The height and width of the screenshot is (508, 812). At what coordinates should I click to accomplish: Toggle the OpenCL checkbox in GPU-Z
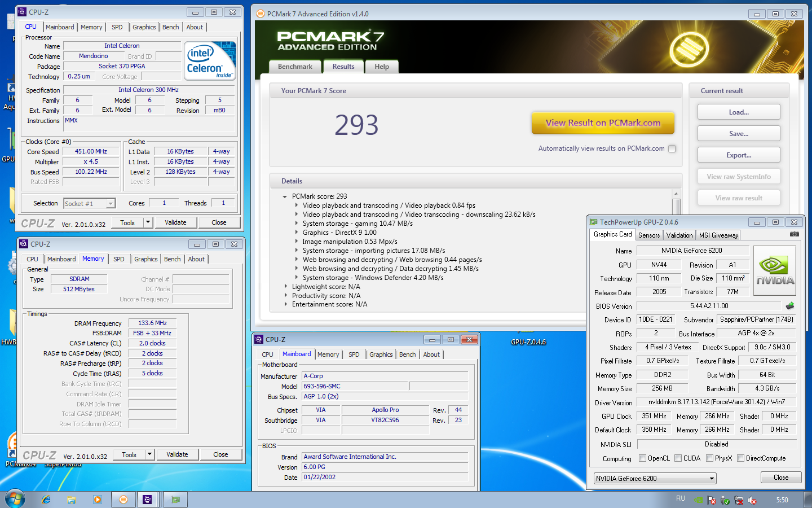click(642, 458)
